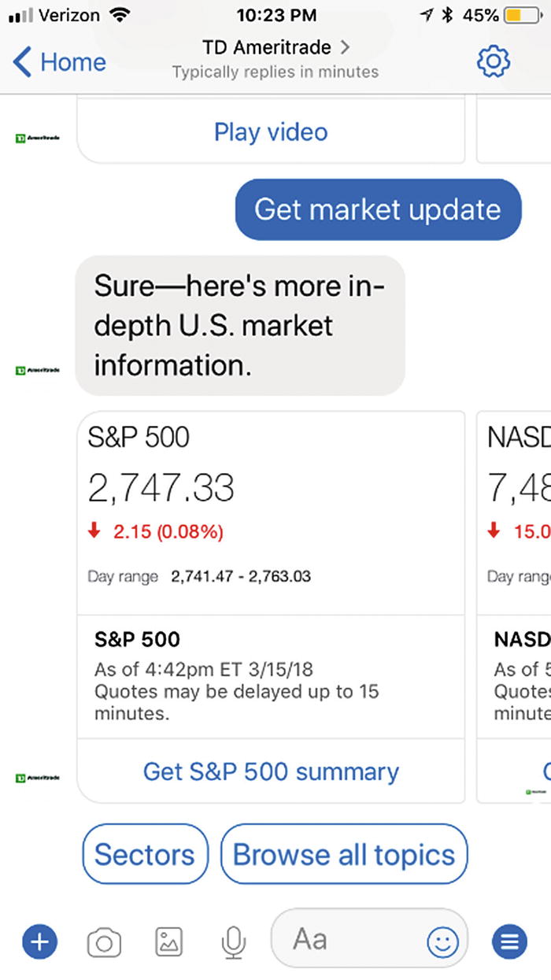
Task: Expand TD Ameritrade conversation details chevron
Action: coord(346,48)
